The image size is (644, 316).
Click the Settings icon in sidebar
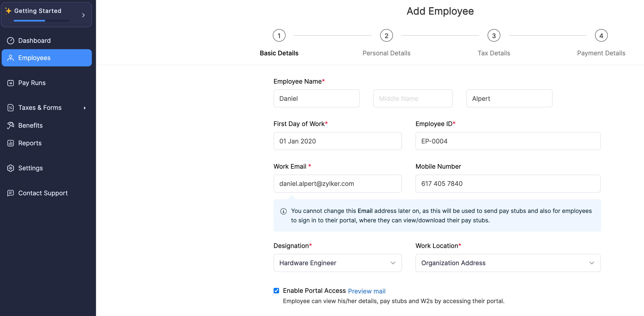click(x=11, y=168)
